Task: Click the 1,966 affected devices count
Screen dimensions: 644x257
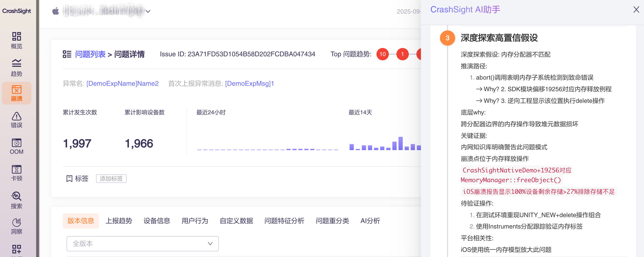Action: tap(139, 144)
